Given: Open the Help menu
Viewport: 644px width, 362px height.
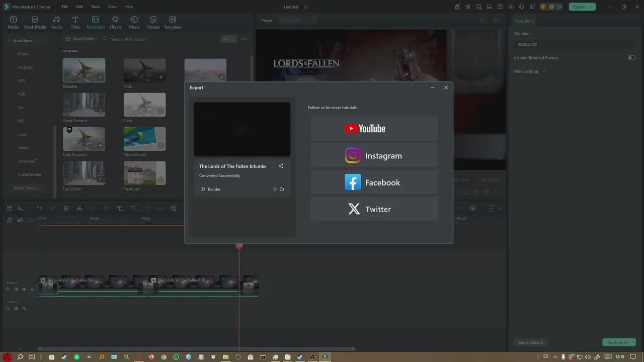Looking at the screenshot, I should coord(128,7).
